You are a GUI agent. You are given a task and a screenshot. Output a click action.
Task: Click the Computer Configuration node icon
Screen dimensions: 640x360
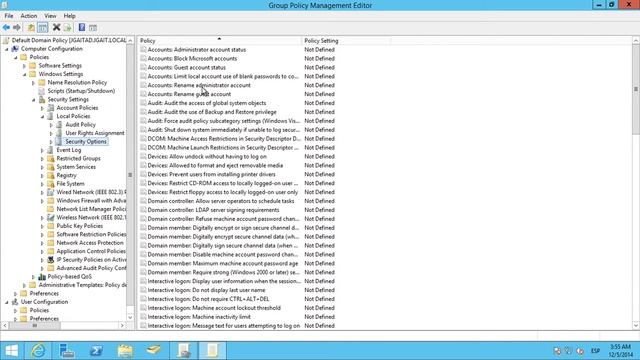(15, 49)
